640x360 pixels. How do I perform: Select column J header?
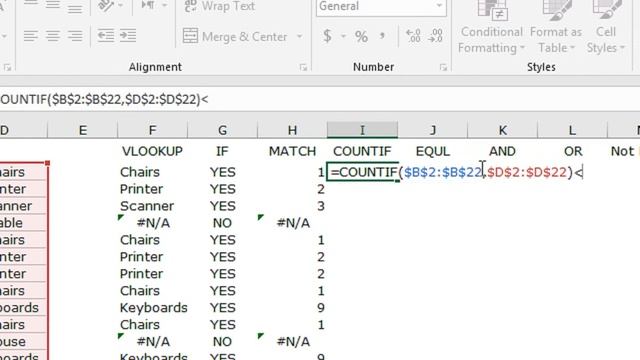(x=433, y=130)
